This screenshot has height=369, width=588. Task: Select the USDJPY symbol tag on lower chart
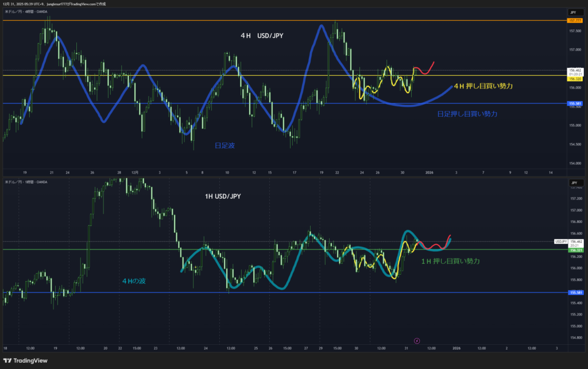560,241
